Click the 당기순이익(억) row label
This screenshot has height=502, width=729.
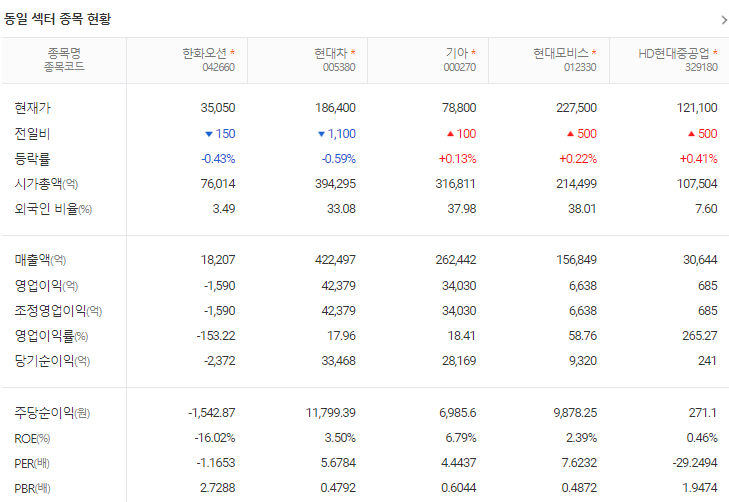[x=52, y=361]
